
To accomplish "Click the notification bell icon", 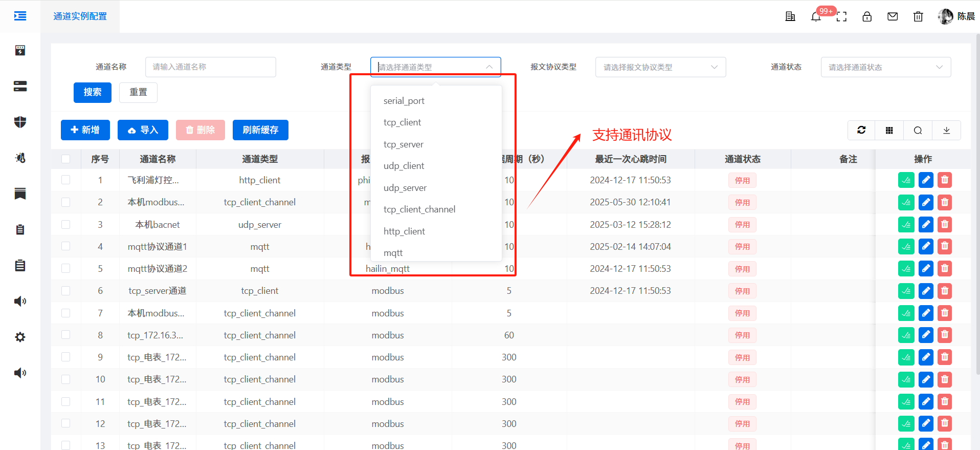I will [816, 17].
